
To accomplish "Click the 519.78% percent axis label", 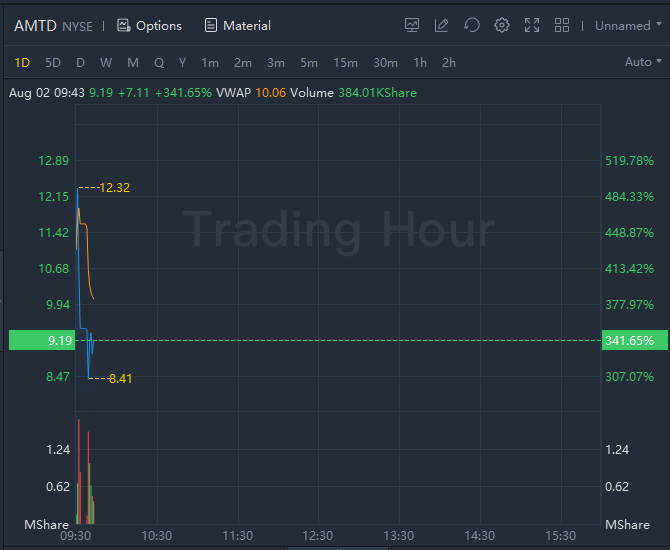I will coord(629,161).
